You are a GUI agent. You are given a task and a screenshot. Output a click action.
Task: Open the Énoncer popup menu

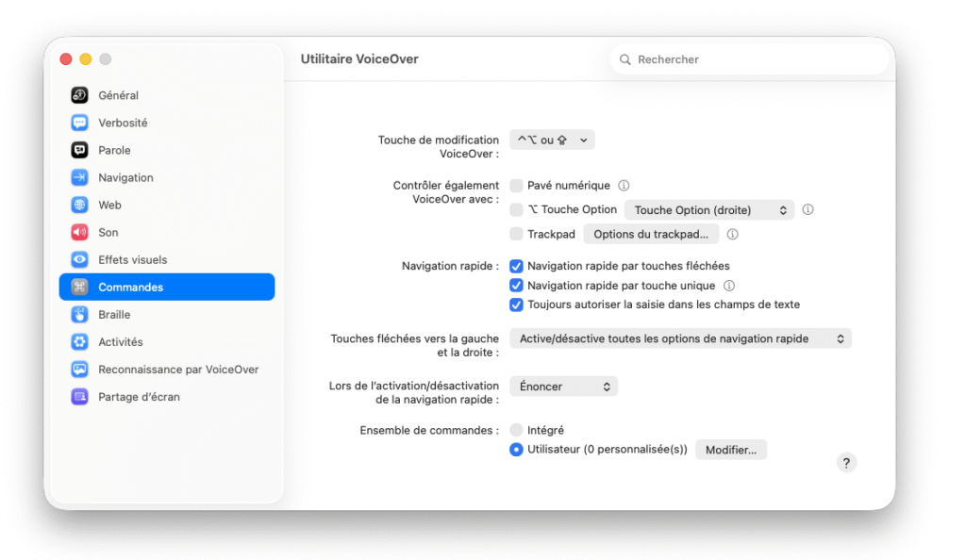click(564, 387)
